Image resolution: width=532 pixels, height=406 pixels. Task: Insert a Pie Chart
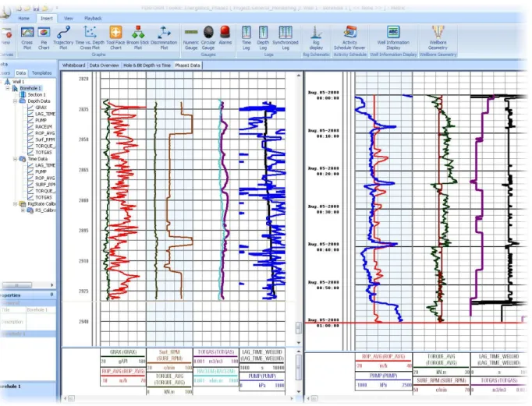click(44, 37)
